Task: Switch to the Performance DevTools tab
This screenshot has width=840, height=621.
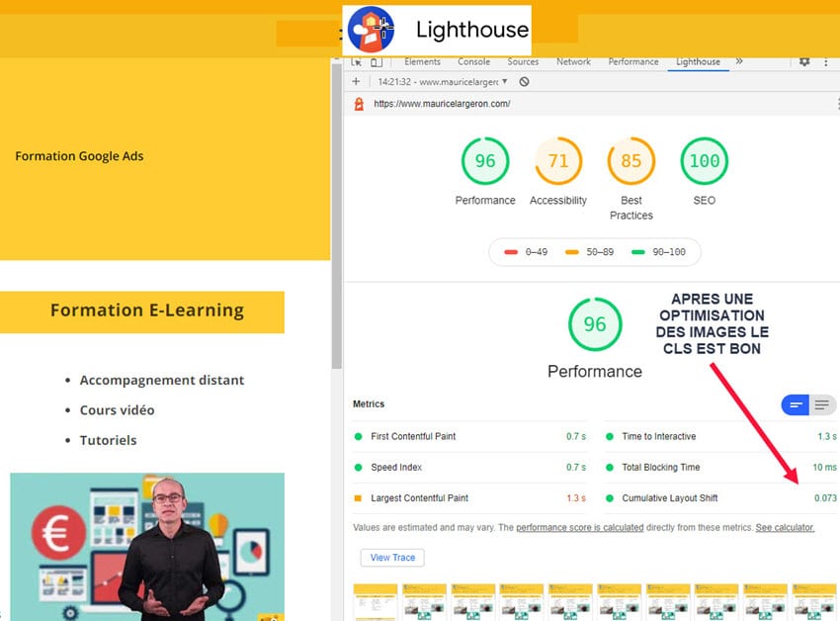Action: 633,61
